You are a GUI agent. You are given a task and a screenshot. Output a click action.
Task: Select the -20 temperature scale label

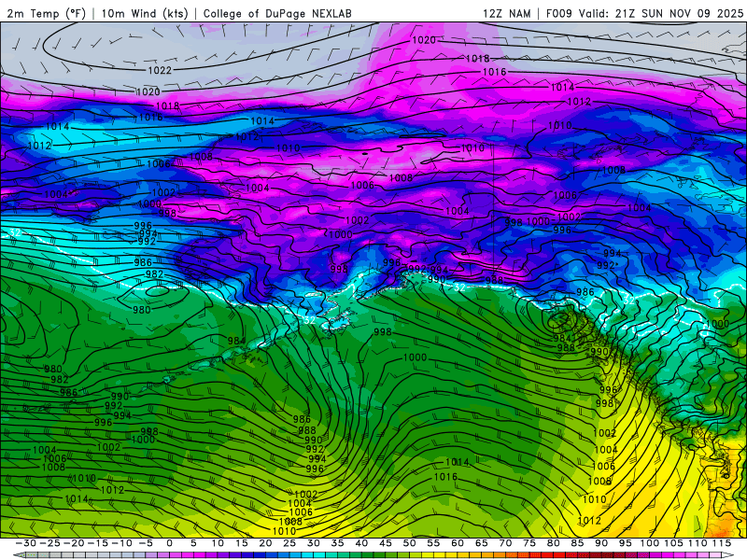[74, 543]
